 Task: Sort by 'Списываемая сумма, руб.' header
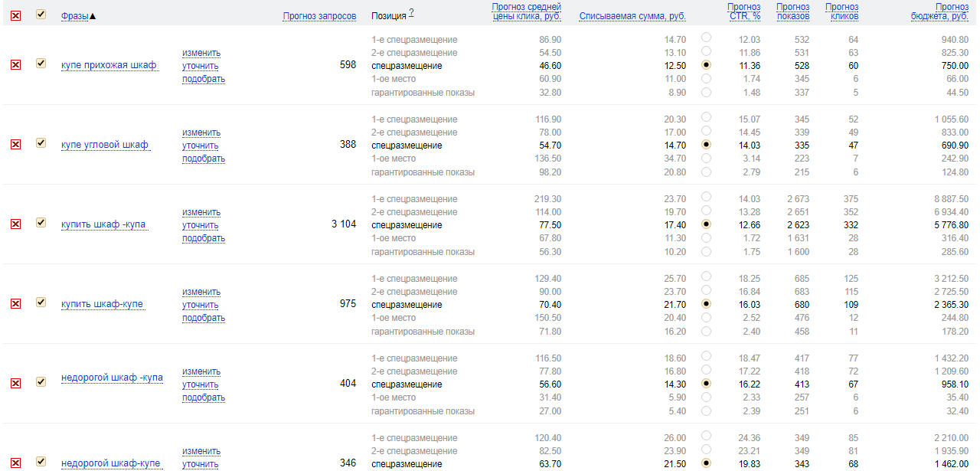[x=632, y=16]
